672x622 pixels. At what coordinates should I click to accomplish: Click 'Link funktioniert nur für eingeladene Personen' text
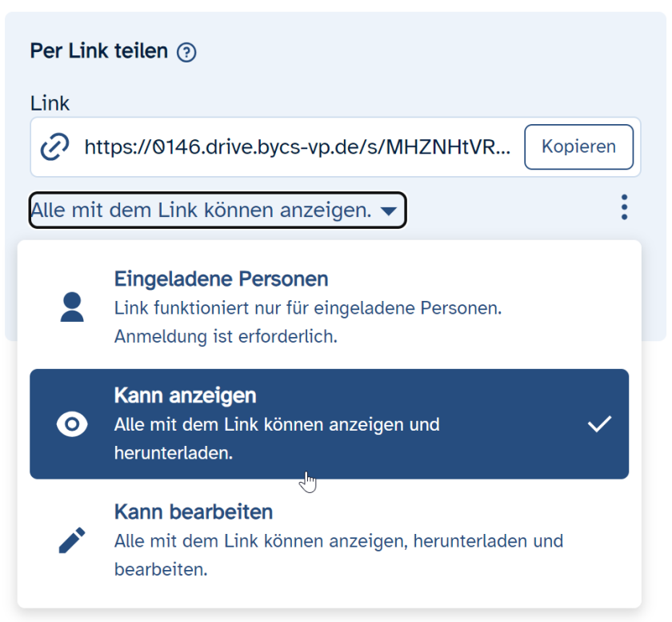coord(308,308)
